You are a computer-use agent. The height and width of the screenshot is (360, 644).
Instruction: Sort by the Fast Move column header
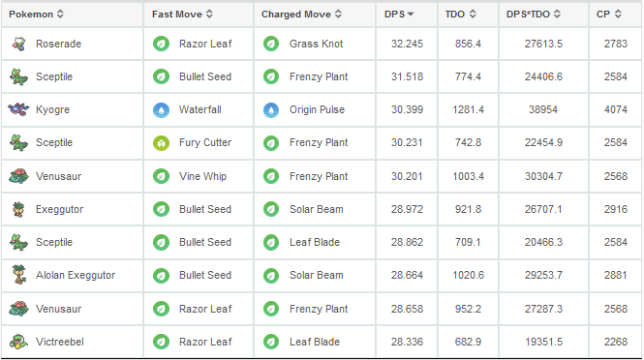182,14
